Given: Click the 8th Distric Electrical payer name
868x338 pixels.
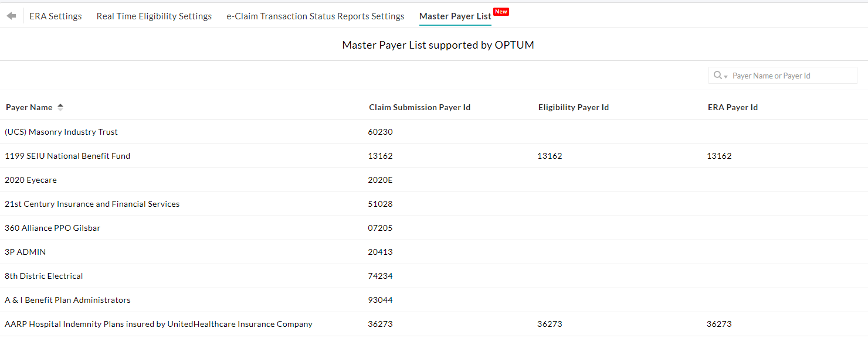Looking at the screenshot, I should click(43, 276).
